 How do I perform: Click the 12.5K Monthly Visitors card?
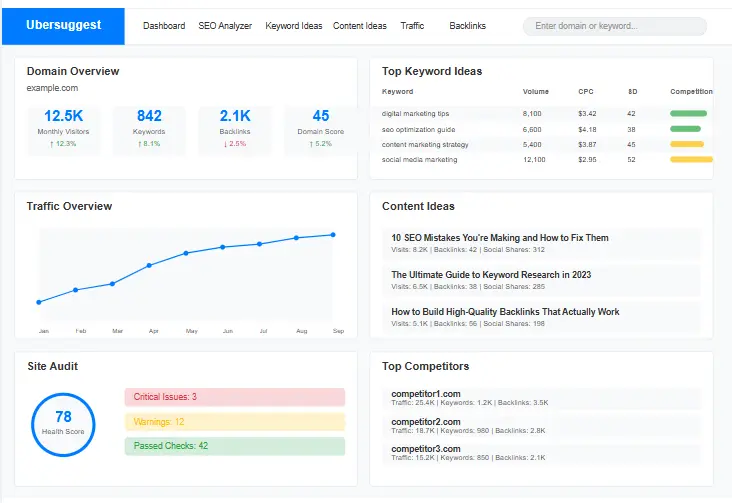pyautogui.click(x=63, y=130)
